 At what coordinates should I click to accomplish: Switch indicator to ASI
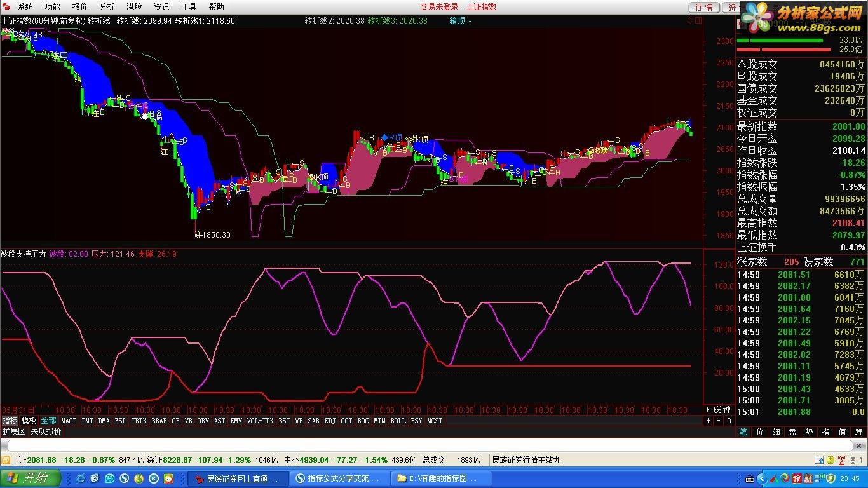click(219, 421)
